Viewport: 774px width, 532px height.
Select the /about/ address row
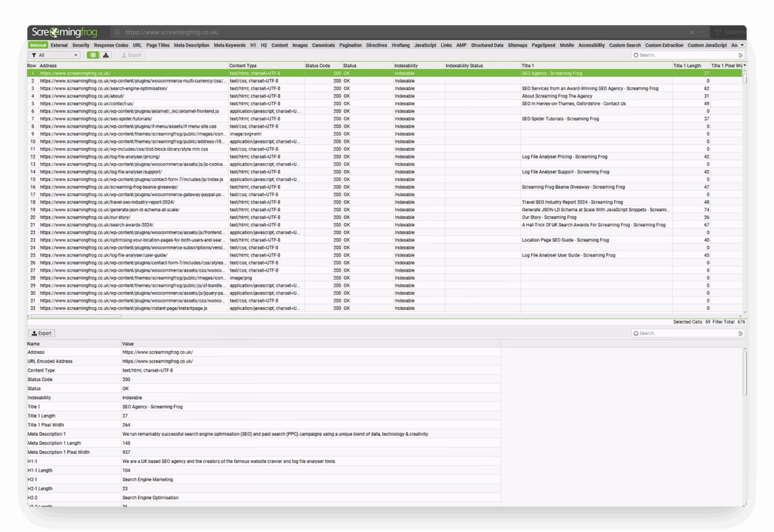386,96
